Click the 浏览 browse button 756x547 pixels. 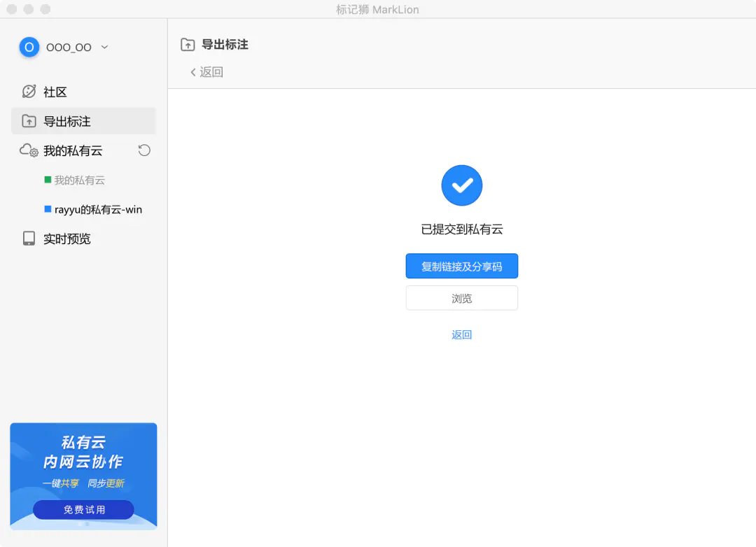pos(462,298)
